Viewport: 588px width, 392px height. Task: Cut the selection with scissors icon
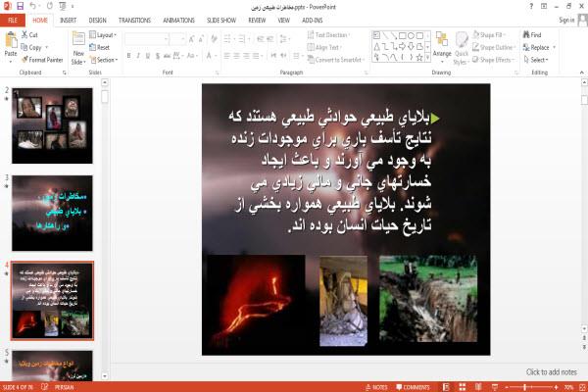coord(29,35)
